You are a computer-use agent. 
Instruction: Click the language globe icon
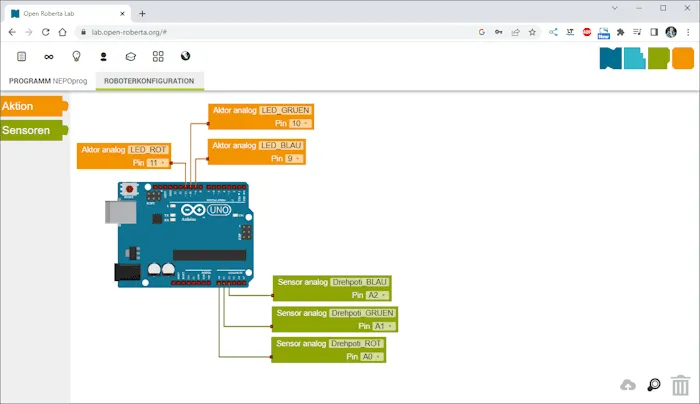[185, 57]
